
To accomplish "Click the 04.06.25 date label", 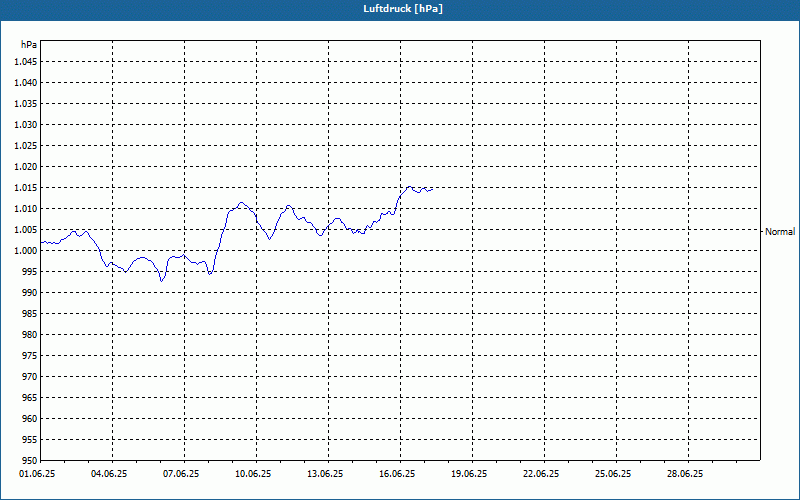I will coord(109,474).
